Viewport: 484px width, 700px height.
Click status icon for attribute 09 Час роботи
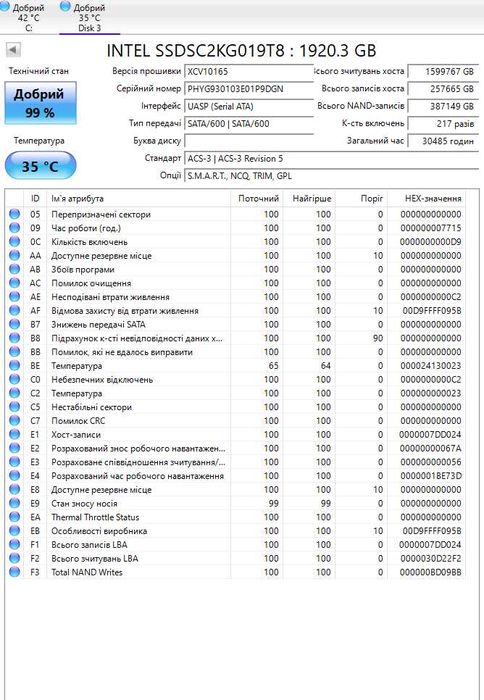point(15,228)
